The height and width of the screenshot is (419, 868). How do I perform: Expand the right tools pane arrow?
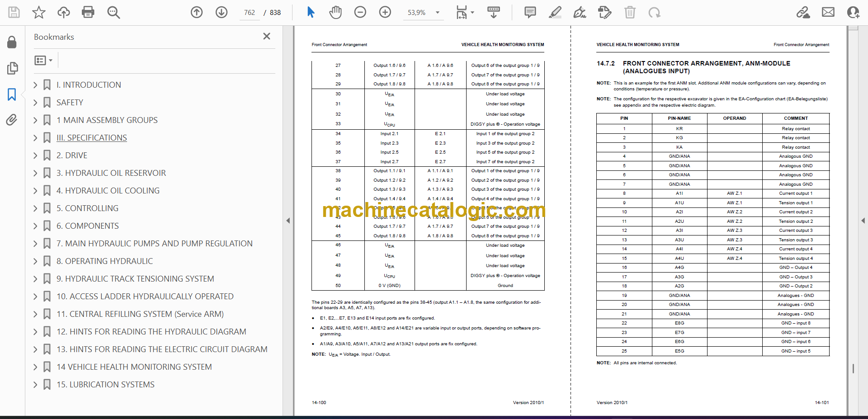(863, 221)
